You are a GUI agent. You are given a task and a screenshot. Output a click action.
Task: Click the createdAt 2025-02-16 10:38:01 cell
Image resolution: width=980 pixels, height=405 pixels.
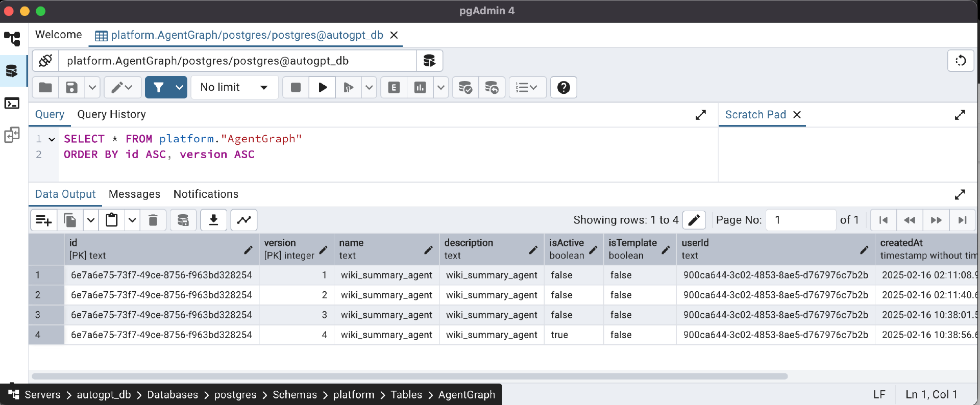click(927, 315)
